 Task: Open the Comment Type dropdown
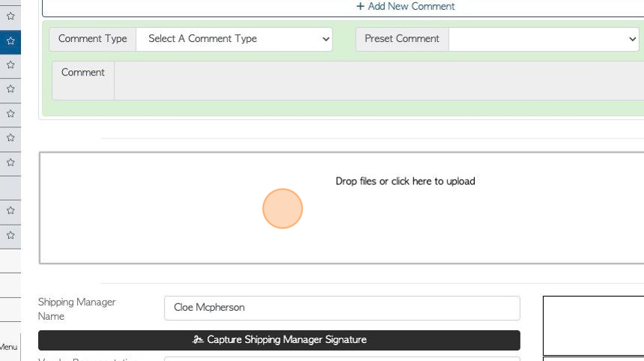click(234, 39)
